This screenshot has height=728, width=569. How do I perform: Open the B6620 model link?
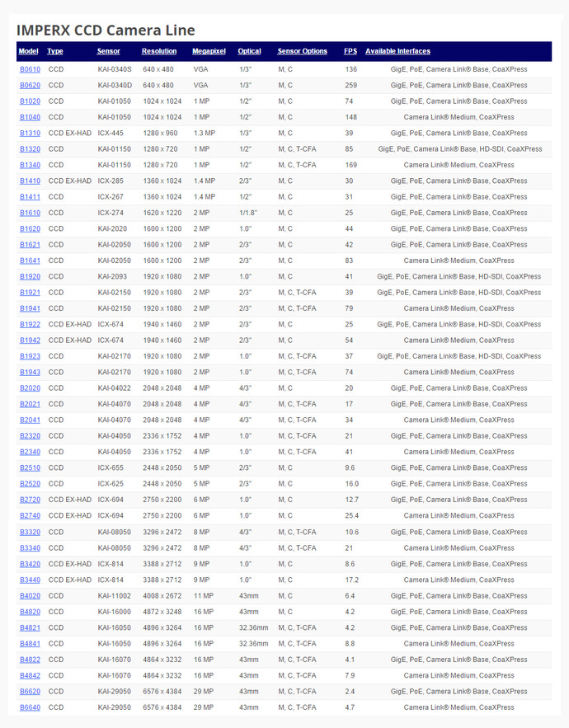coord(31,692)
